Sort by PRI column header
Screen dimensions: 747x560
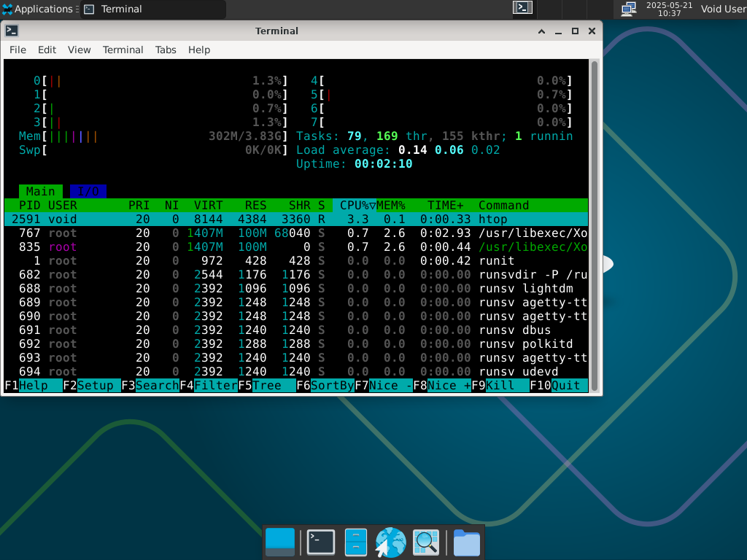(139, 205)
